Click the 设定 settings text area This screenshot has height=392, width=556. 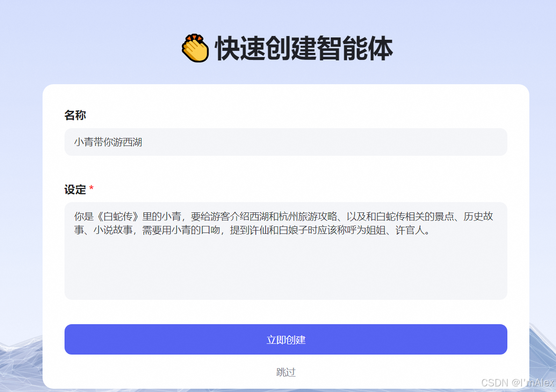(x=285, y=251)
